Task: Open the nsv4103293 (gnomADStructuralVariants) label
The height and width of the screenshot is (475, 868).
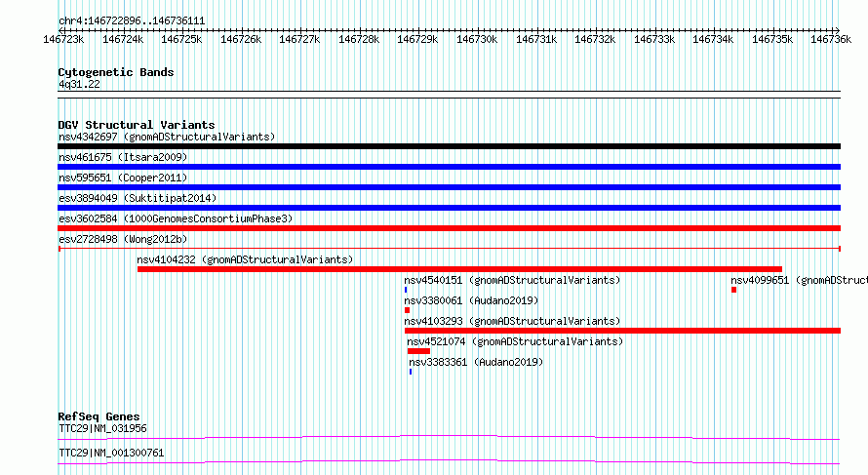Action: tap(512, 321)
